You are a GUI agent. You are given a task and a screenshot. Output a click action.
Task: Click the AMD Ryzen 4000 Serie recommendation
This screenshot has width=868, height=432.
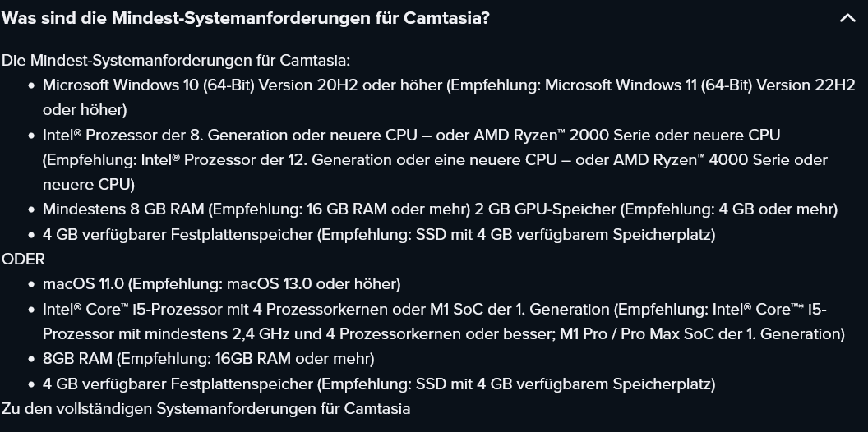click(x=681, y=160)
